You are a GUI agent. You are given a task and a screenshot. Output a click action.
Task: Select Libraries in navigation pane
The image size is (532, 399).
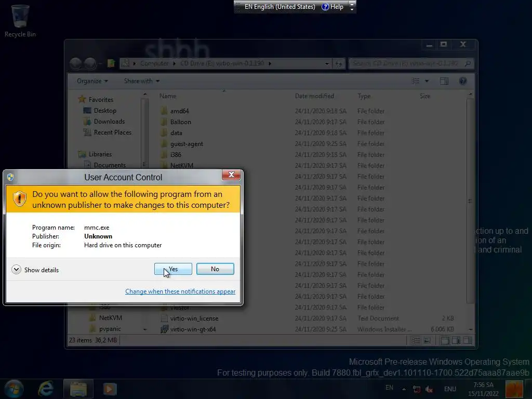(x=100, y=154)
